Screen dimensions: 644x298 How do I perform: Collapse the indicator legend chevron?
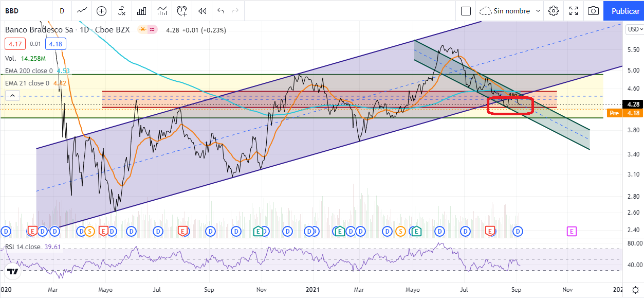pyautogui.click(x=13, y=95)
